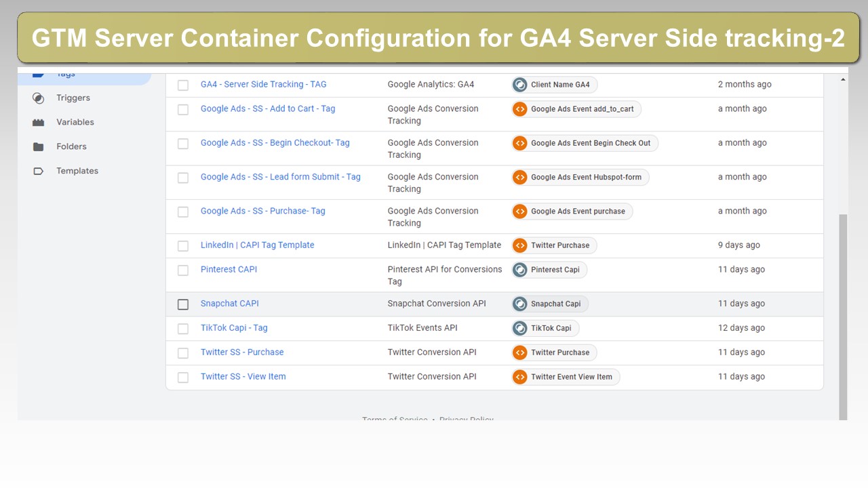Click the Twitter Event View Item chip label

pyautogui.click(x=572, y=377)
